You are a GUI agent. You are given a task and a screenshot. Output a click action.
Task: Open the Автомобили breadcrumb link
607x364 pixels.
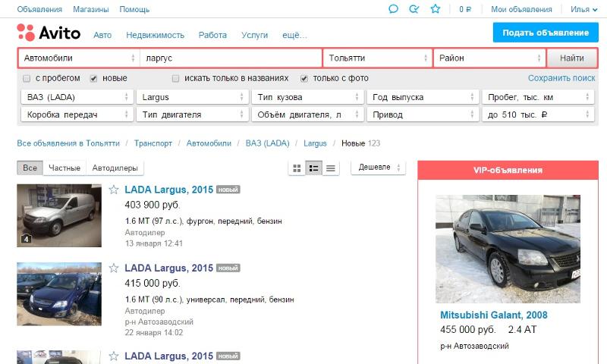209,143
